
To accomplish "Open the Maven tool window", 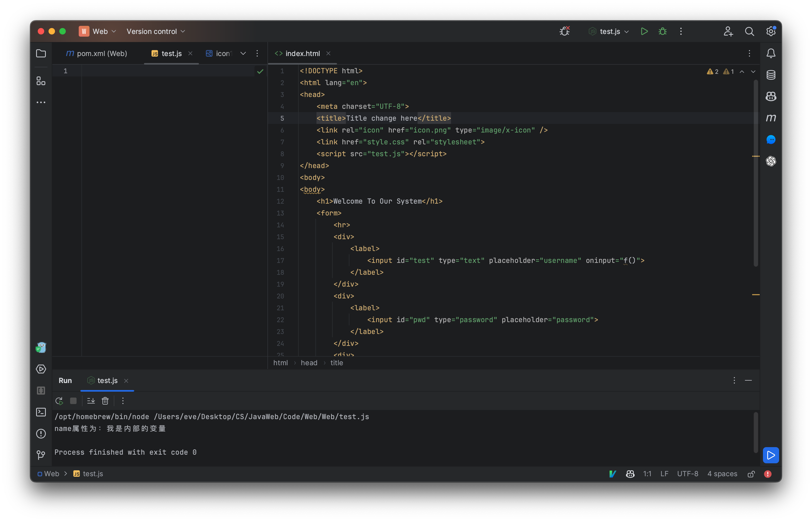I will pyautogui.click(x=771, y=118).
